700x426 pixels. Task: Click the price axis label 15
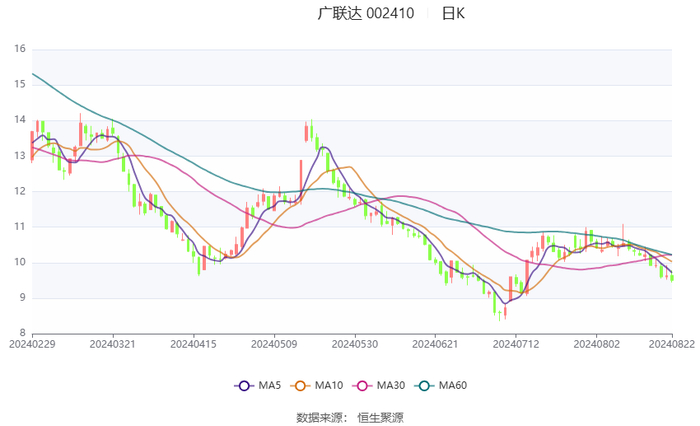tap(20, 84)
